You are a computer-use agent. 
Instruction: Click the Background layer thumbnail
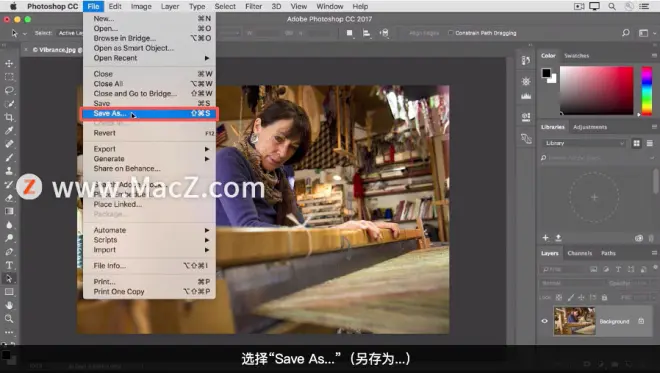coord(575,321)
